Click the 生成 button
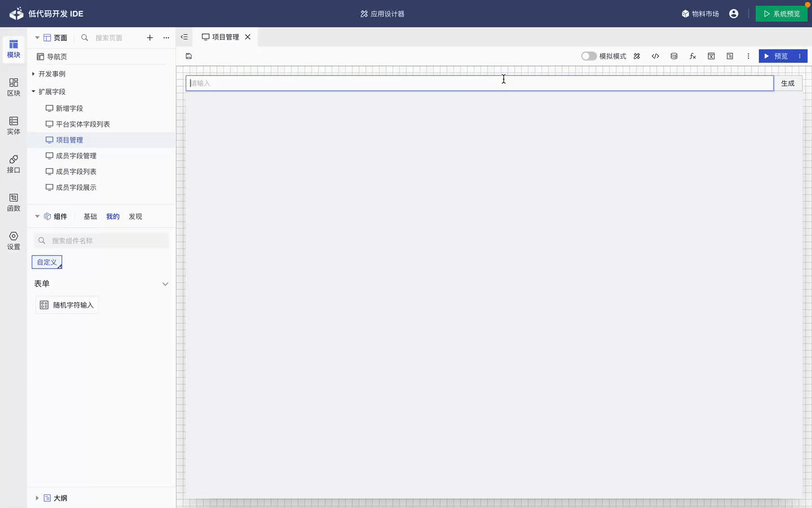Image resolution: width=812 pixels, height=508 pixels. click(x=788, y=84)
